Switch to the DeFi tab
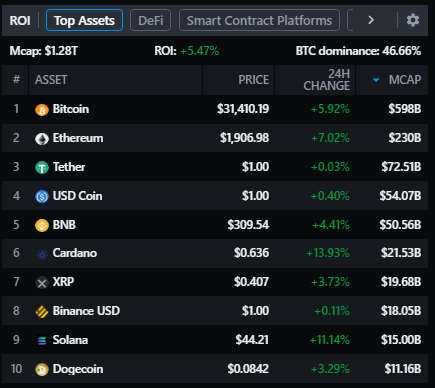This screenshot has width=435, height=388. point(151,20)
